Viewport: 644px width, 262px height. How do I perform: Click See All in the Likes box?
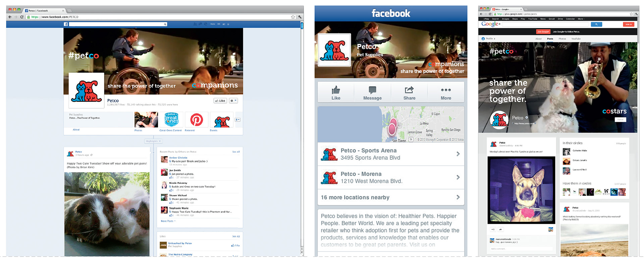[236, 237]
